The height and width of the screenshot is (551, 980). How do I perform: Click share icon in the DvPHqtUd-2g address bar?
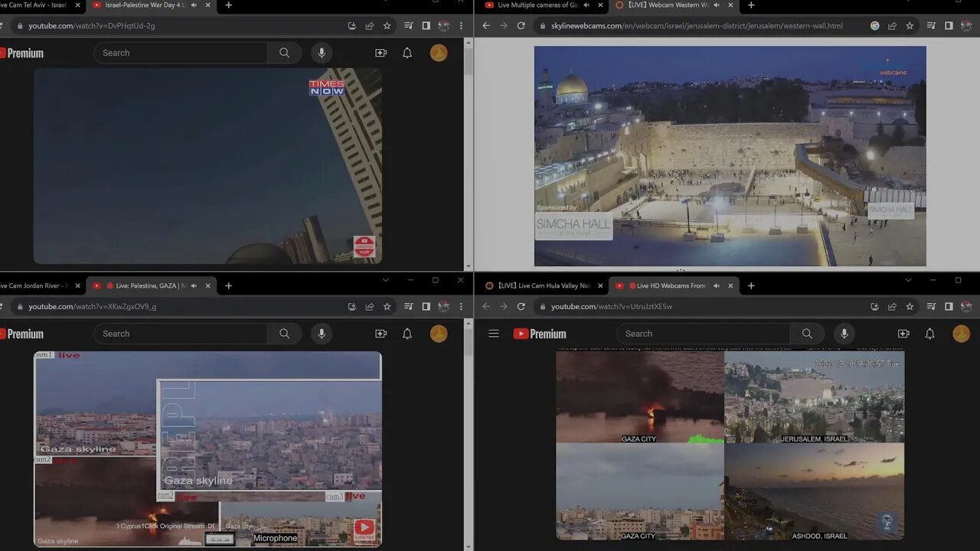tap(370, 25)
